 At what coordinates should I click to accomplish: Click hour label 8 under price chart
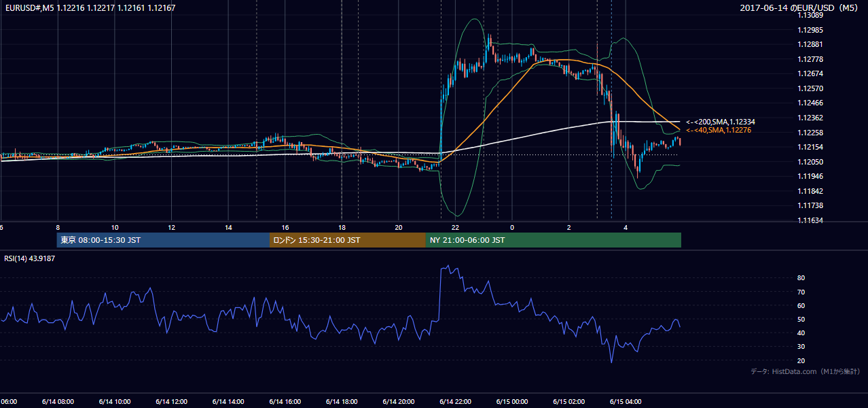tap(58, 227)
